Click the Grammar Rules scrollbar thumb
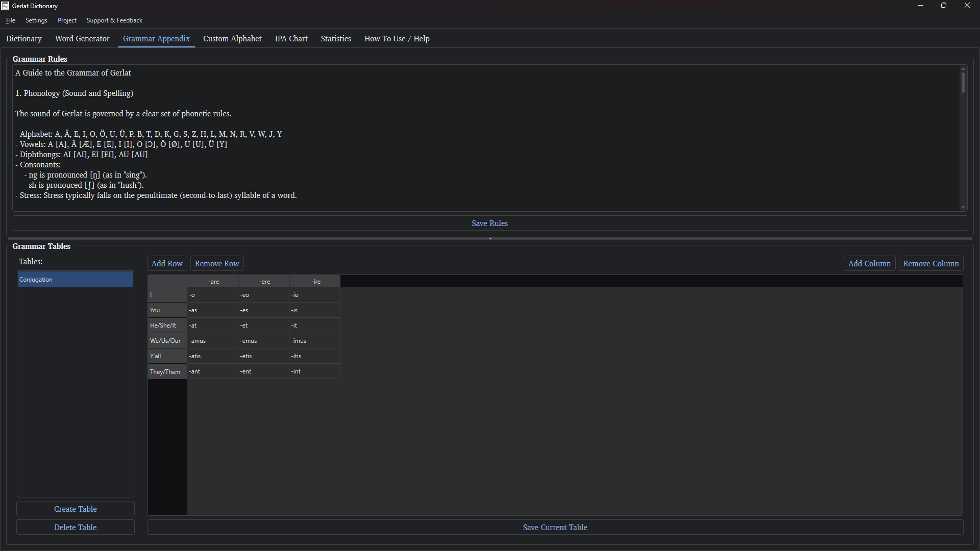 963,83
